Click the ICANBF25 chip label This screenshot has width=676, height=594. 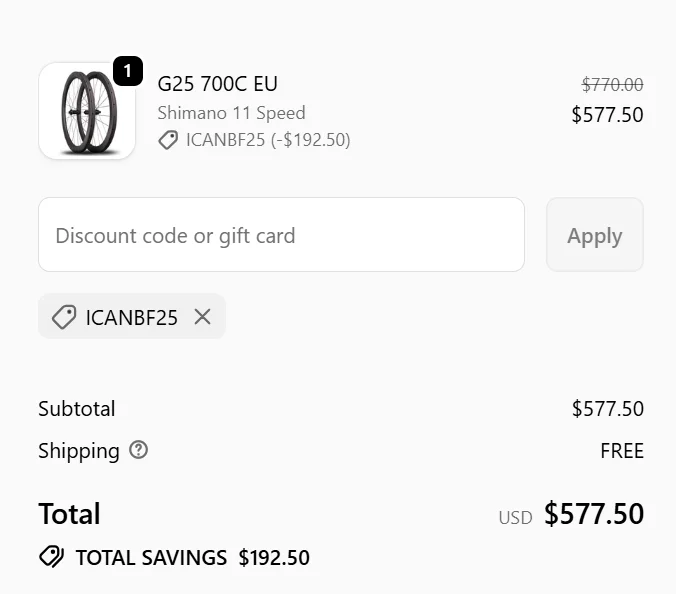132,318
